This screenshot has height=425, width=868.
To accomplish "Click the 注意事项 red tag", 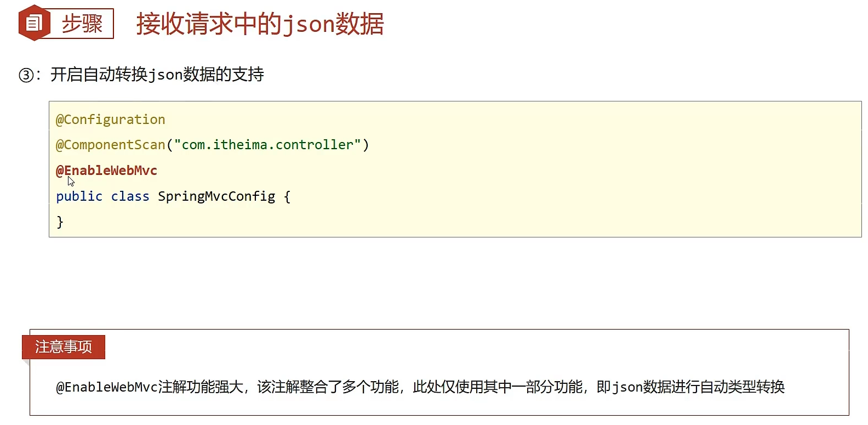I will coord(64,347).
